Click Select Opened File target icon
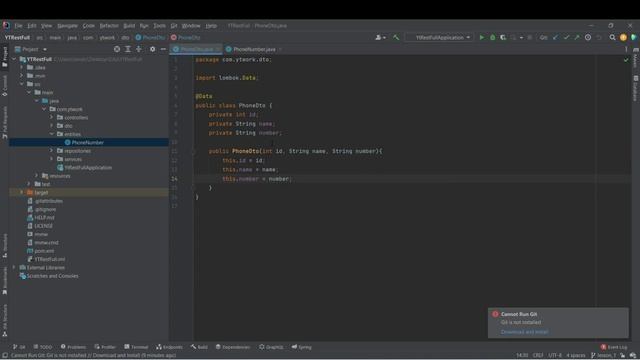 [x=117, y=49]
